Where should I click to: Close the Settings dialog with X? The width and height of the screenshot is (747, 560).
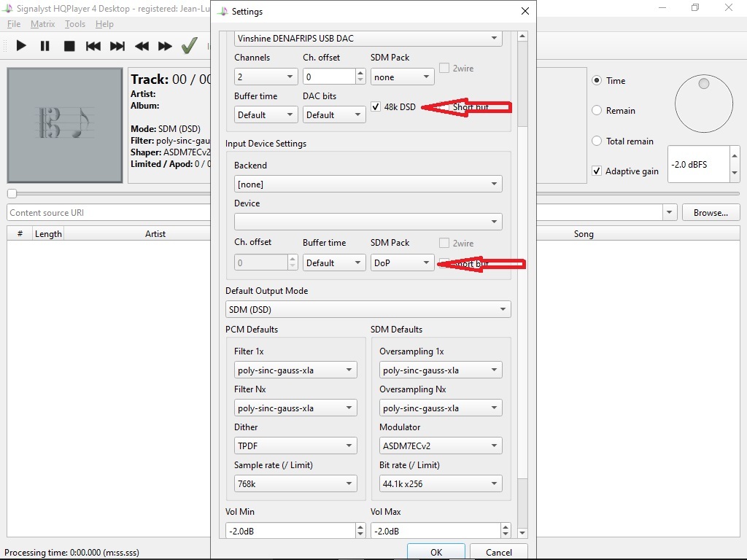coord(525,11)
